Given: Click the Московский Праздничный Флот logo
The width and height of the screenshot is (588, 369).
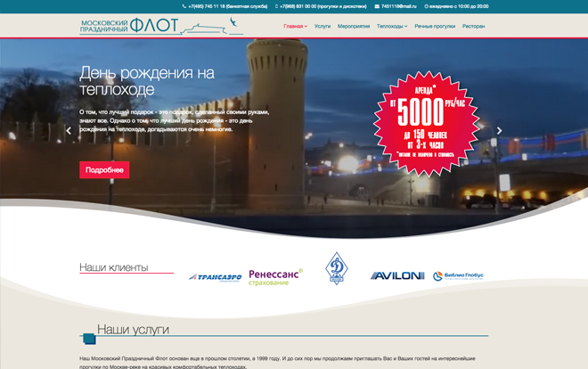Looking at the screenshot, I should [161, 26].
